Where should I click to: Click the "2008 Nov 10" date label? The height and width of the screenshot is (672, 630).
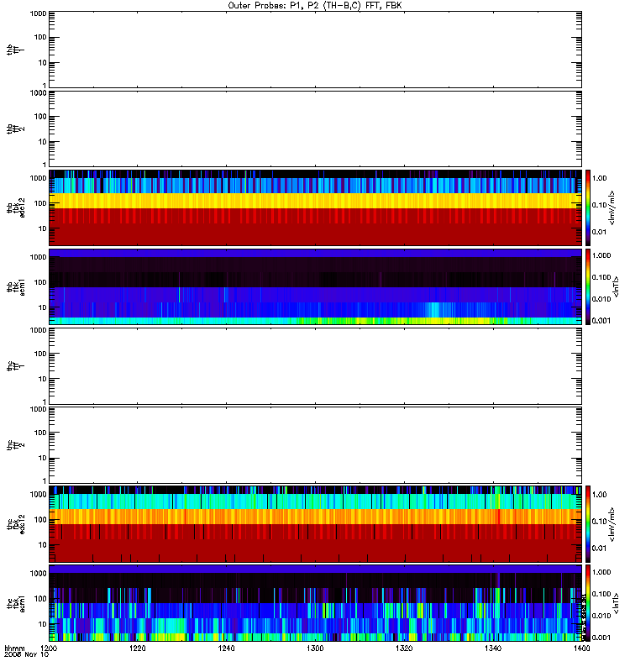tap(27, 654)
